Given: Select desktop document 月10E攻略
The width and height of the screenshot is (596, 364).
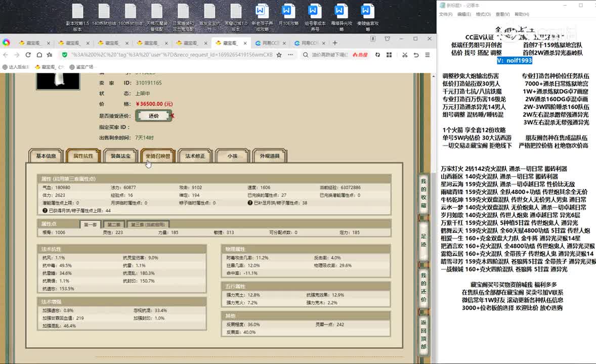Looking at the screenshot, I should click(288, 15).
